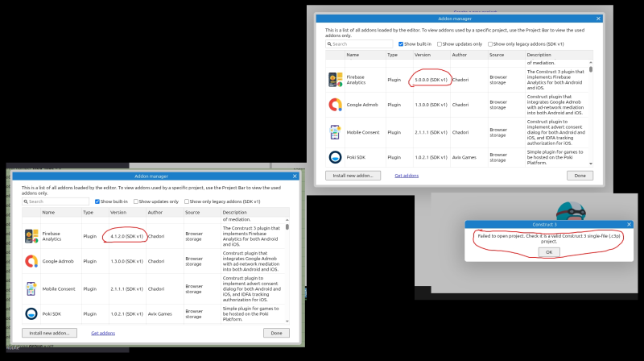Focus Search field in left Addon manager
The image size is (644, 361).
click(56, 201)
